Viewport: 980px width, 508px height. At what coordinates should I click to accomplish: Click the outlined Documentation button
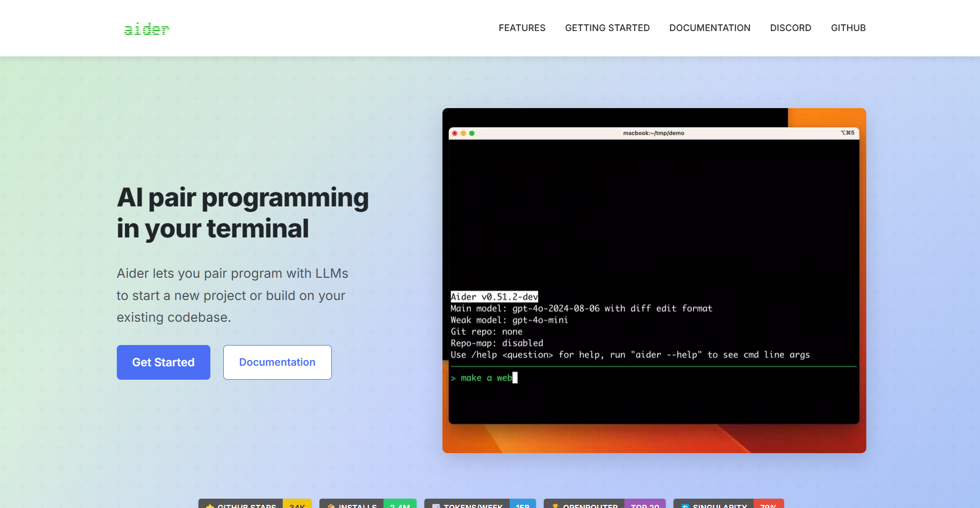click(x=278, y=362)
